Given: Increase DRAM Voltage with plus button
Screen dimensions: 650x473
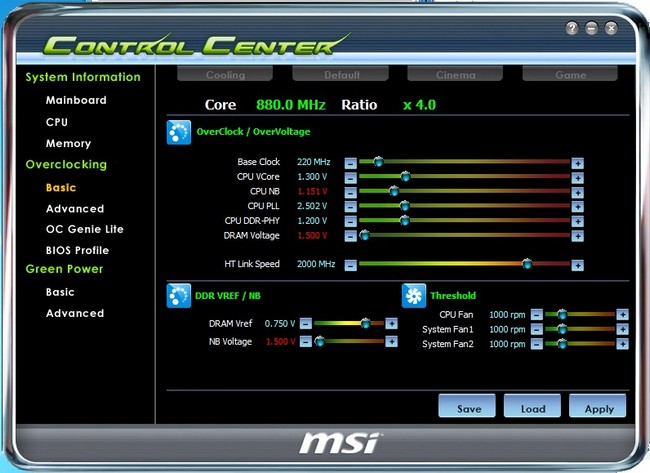Looking at the screenshot, I should 577,236.
